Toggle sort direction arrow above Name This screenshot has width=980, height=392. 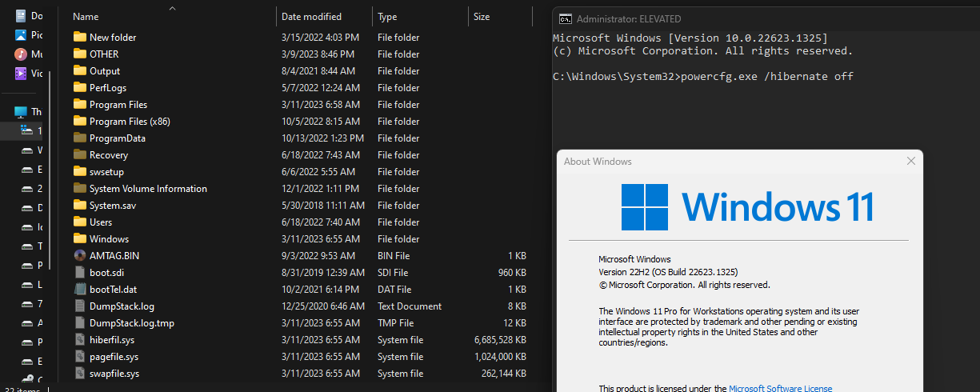[172, 9]
